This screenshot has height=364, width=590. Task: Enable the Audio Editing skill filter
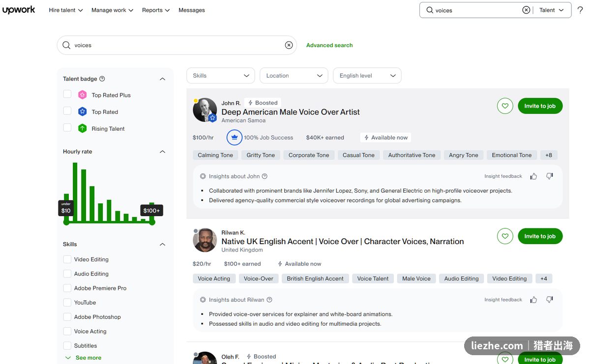[67, 274]
